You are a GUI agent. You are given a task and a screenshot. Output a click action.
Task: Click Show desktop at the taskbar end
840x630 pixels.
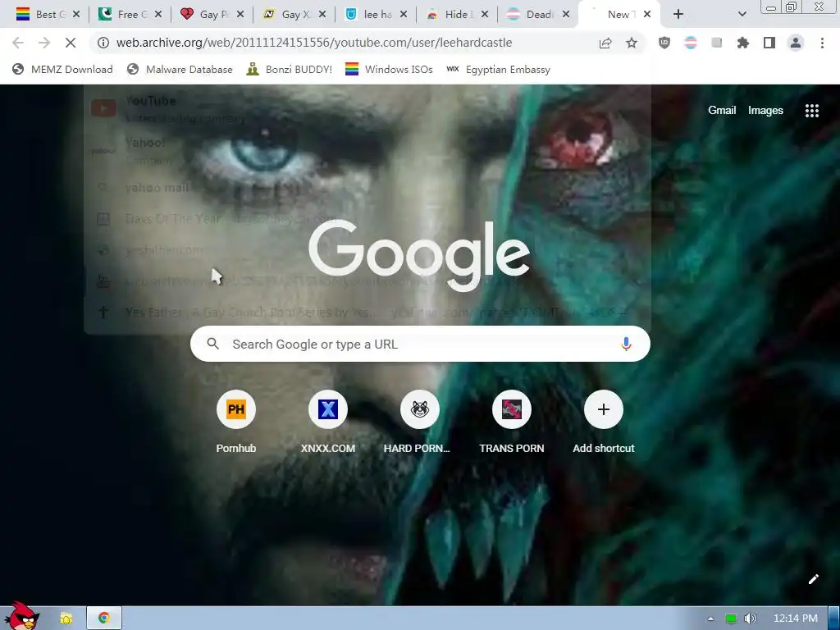834,619
